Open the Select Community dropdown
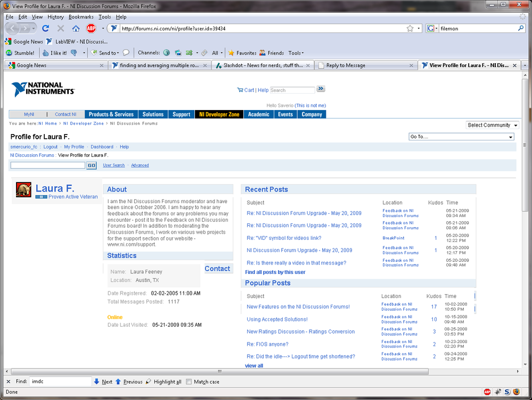This screenshot has height=400, width=532. (492, 125)
